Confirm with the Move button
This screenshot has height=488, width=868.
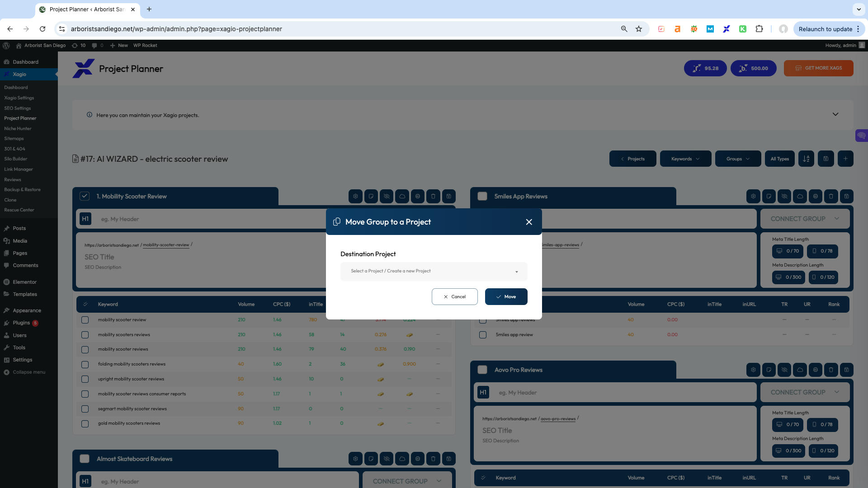[506, 297]
